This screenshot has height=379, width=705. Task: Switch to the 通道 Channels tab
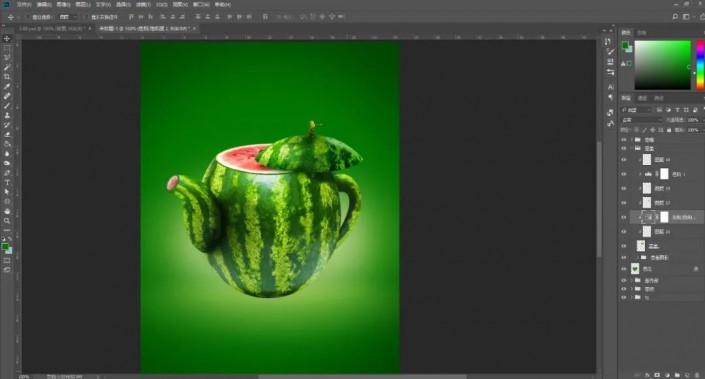643,98
